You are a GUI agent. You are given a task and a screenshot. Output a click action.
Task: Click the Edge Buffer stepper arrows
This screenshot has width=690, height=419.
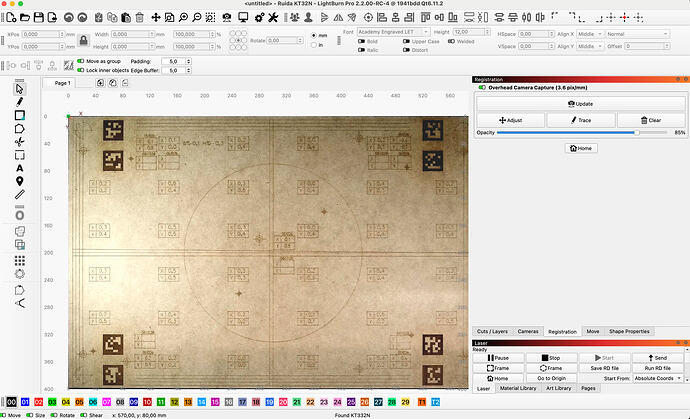click(x=189, y=70)
